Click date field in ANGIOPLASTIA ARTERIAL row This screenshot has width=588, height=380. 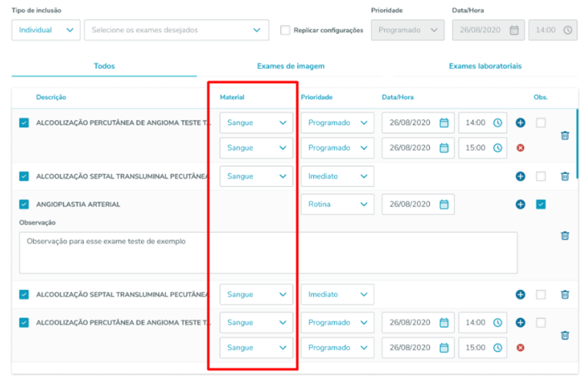click(x=418, y=204)
